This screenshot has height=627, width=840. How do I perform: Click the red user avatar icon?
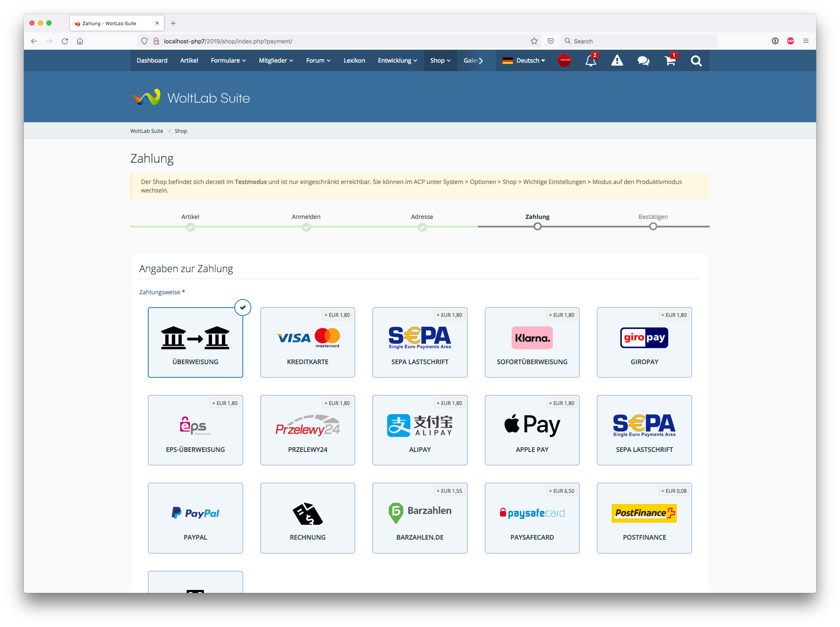[x=564, y=60]
